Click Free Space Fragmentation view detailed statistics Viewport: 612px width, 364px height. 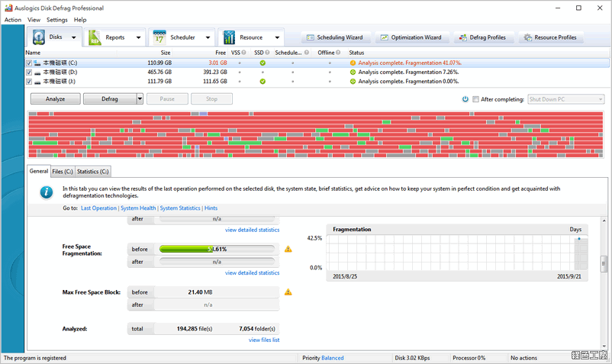(x=252, y=272)
